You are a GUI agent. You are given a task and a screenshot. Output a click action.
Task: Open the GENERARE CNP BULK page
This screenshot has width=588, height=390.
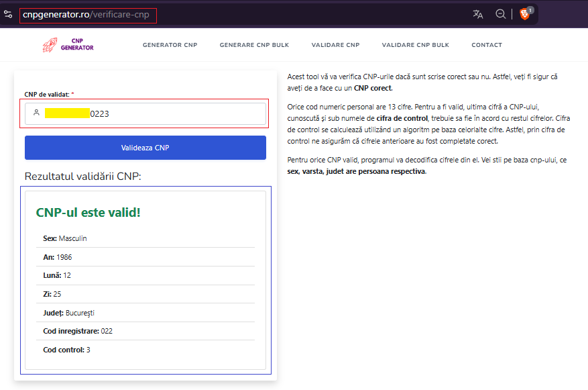pos(254,45)
